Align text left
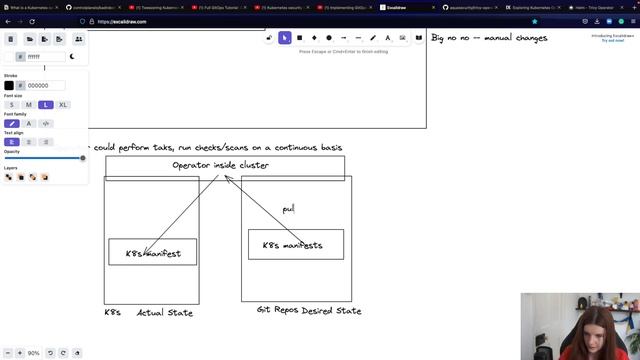Viewport: 640px width, 360px height. point(11,142)
